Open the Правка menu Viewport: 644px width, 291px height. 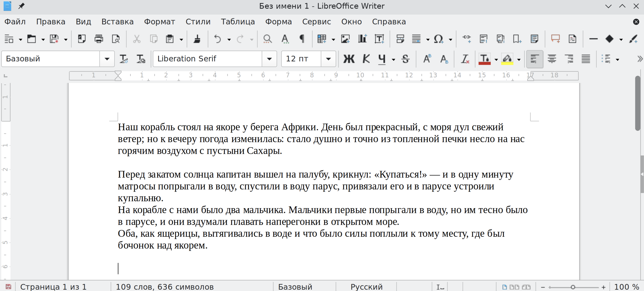click(51, 22)
